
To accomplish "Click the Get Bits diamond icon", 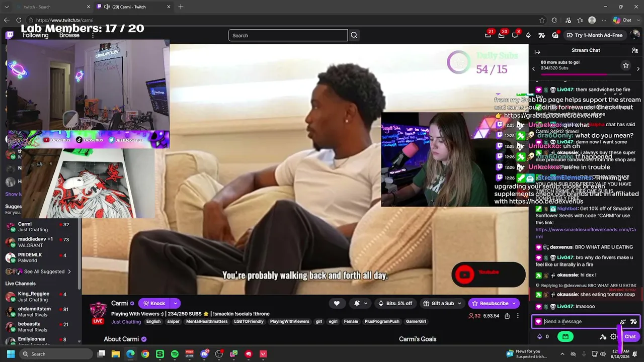I will click(x=528, y=35).
